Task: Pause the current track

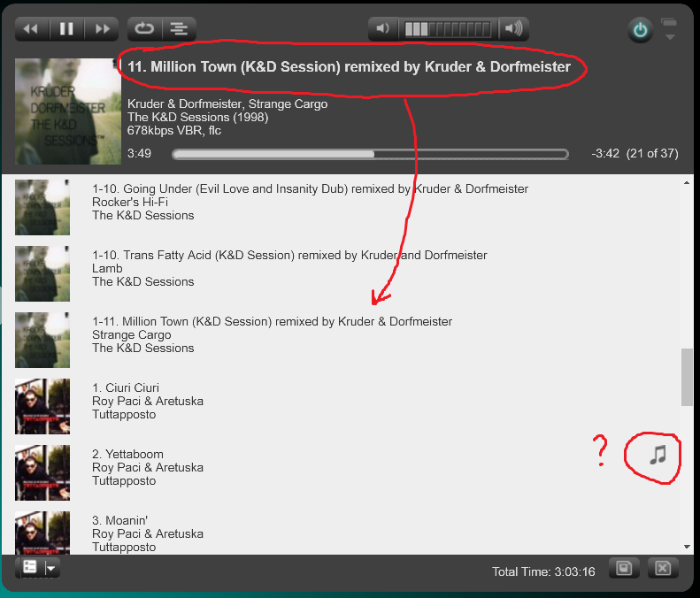Action: point(66,29)
